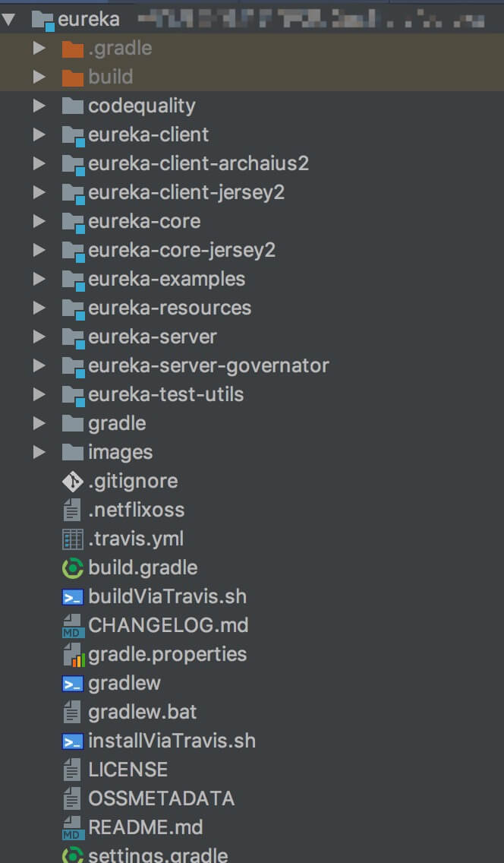
Task: Expand the eureka-server-governator module arrow
Action: click(x=39, y=365)
